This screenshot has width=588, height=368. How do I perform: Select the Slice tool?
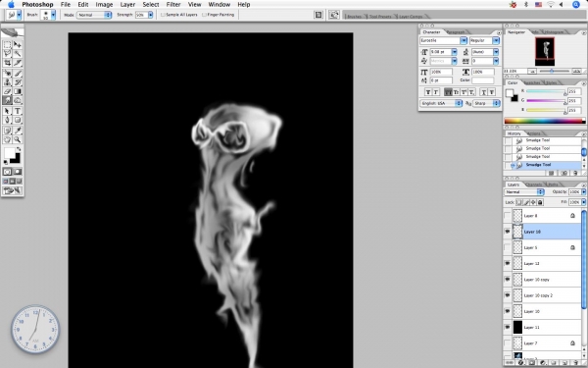click(18, 63)
